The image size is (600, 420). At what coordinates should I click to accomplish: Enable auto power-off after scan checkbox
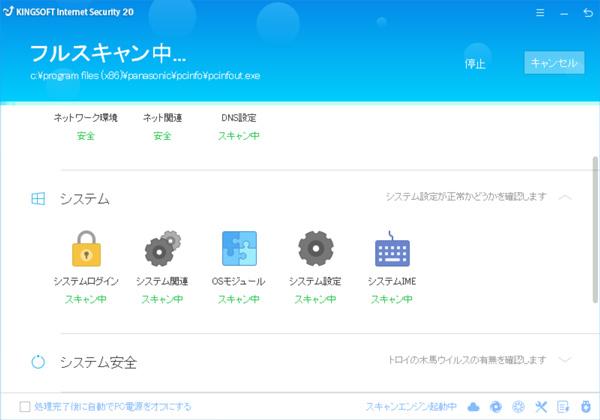point(25,407)
